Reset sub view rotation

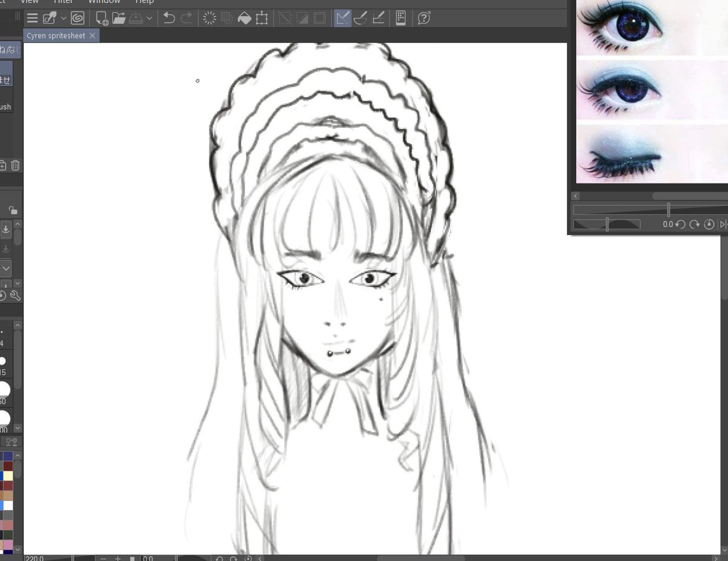click(709, 224)
